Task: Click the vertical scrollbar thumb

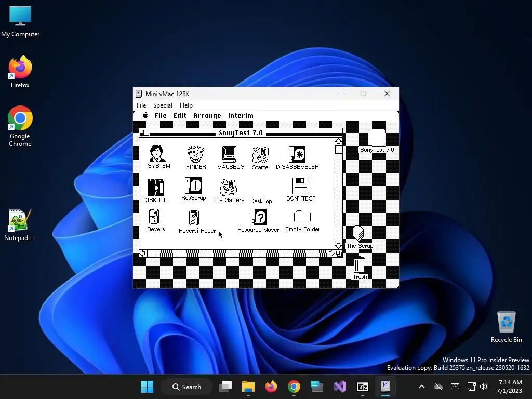Action: (339, 149)
